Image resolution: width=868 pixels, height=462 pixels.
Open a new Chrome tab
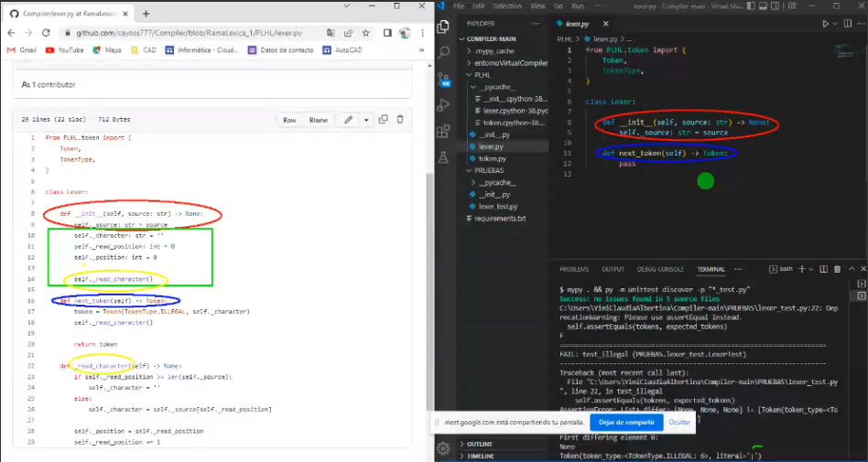tap(146, 14)
